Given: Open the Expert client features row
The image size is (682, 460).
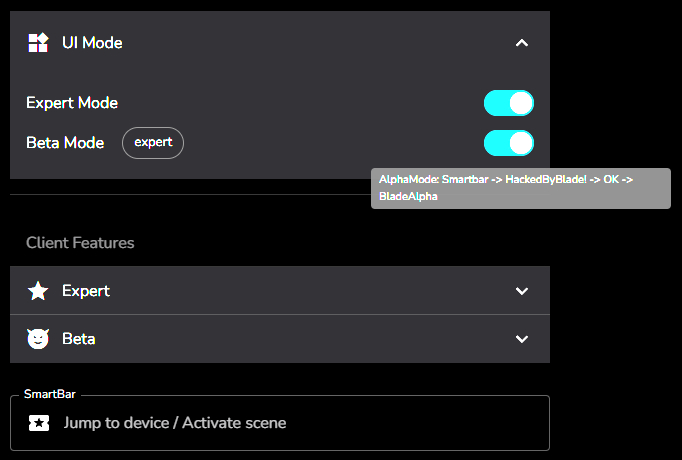Looking at the screenshot, I should 280,290.
